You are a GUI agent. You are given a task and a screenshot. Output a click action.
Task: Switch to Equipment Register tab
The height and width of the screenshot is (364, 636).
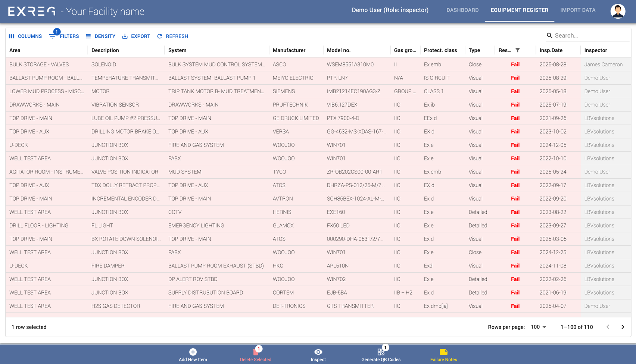click(x=520, y=10)
